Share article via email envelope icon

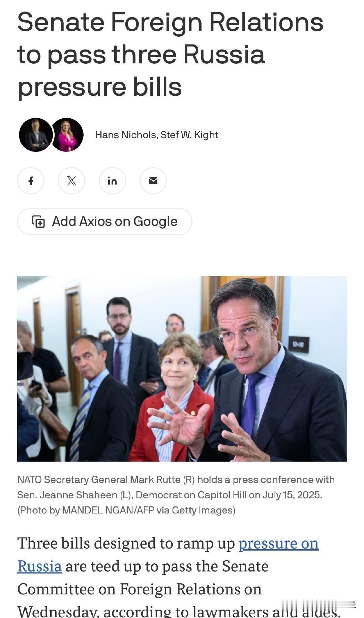[x=153, y=181]
